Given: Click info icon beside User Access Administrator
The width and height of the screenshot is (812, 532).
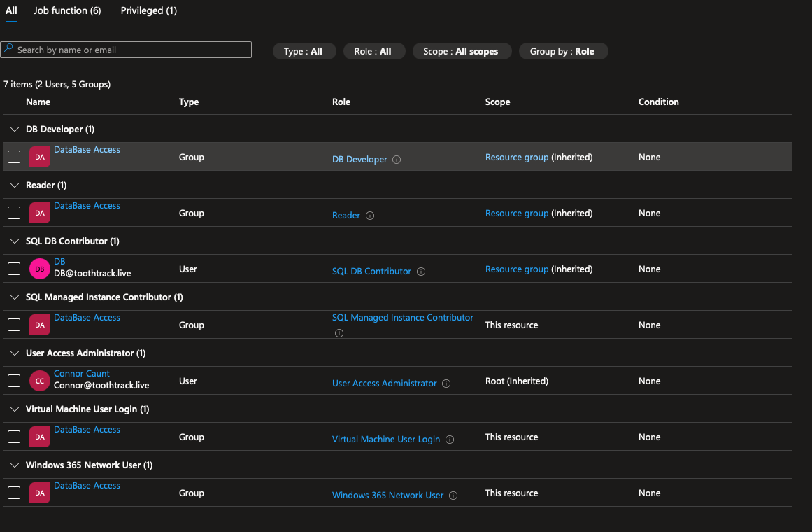Looking at the screenshot, I should pos(446,384).
